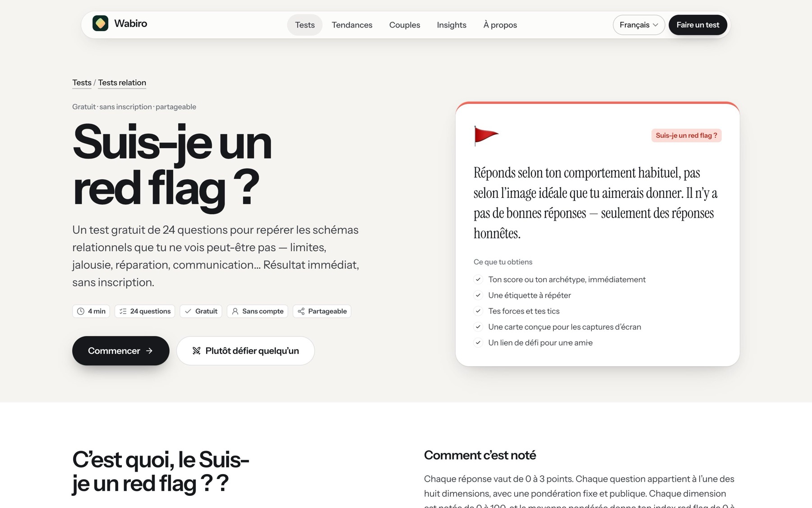Click Gratuit · sans inscription · partageable tagline
This screenshot has height=508, width=812.
[134, 107]
